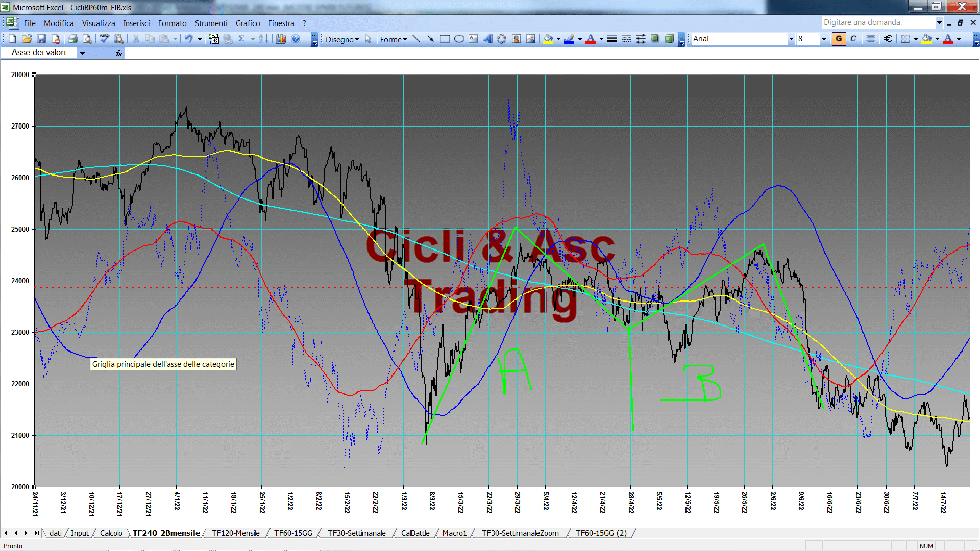Open the Chart Wizard icon

[281, 39]
